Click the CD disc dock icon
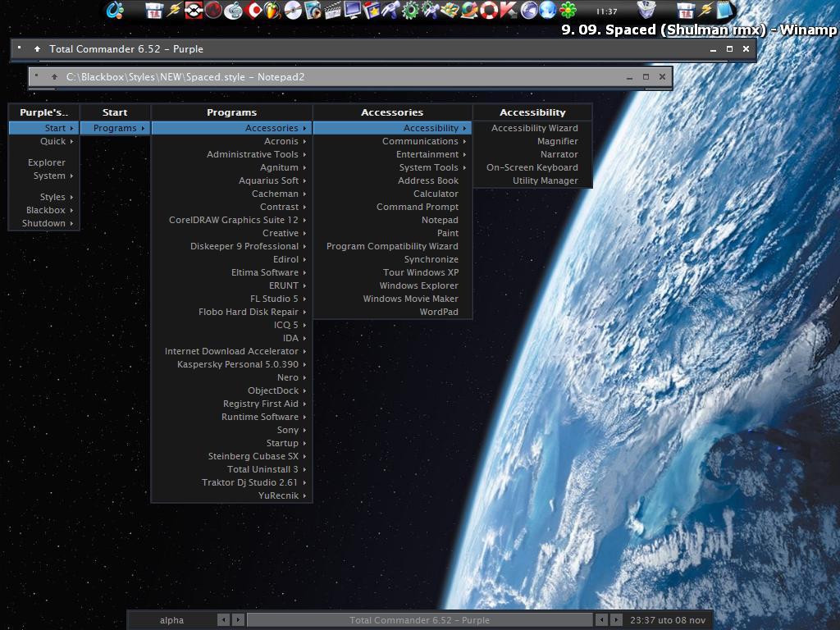 coord(293,10)
